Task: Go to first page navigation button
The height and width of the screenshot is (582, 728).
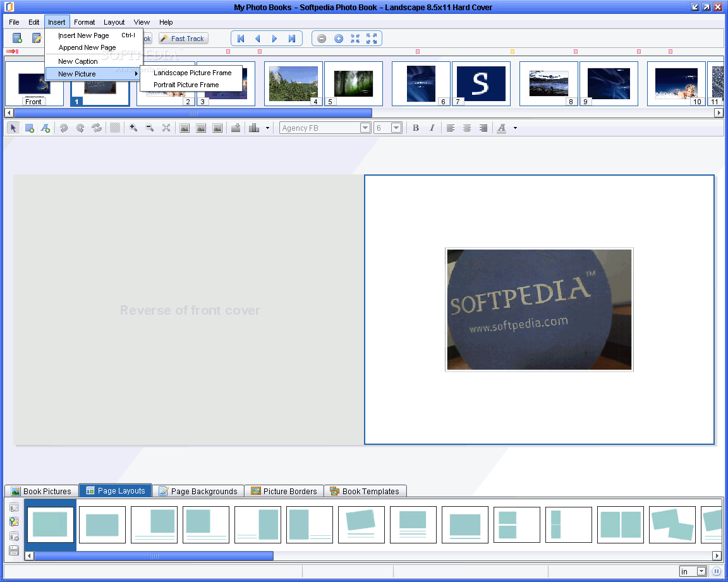Action: point(241,39)
